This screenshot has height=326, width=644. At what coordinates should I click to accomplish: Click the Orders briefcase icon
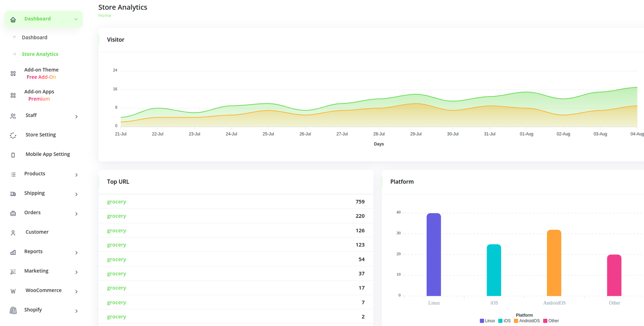tap(13, 213)
